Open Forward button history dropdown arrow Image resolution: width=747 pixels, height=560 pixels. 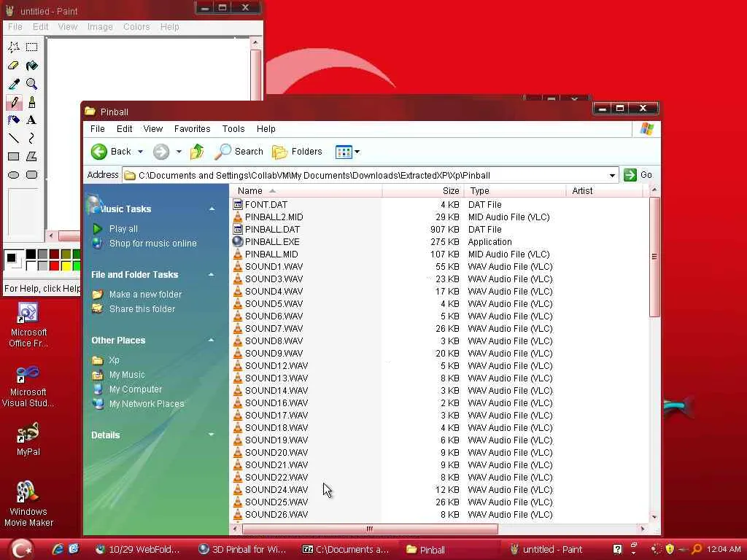[179, 152]
